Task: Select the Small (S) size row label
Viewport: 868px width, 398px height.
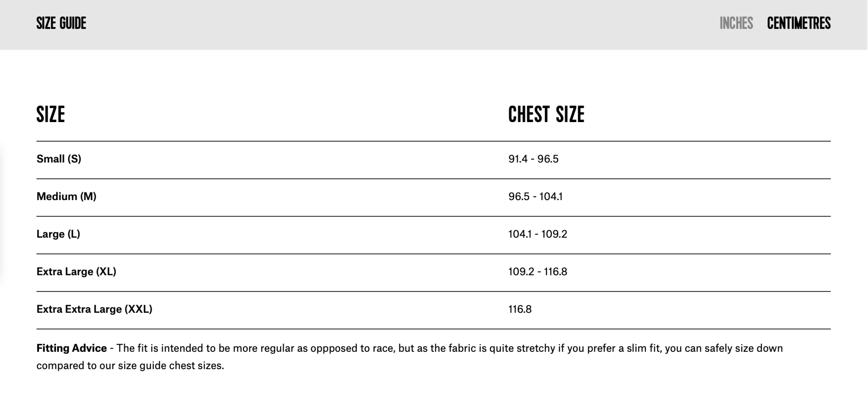Action: point(59,159)
